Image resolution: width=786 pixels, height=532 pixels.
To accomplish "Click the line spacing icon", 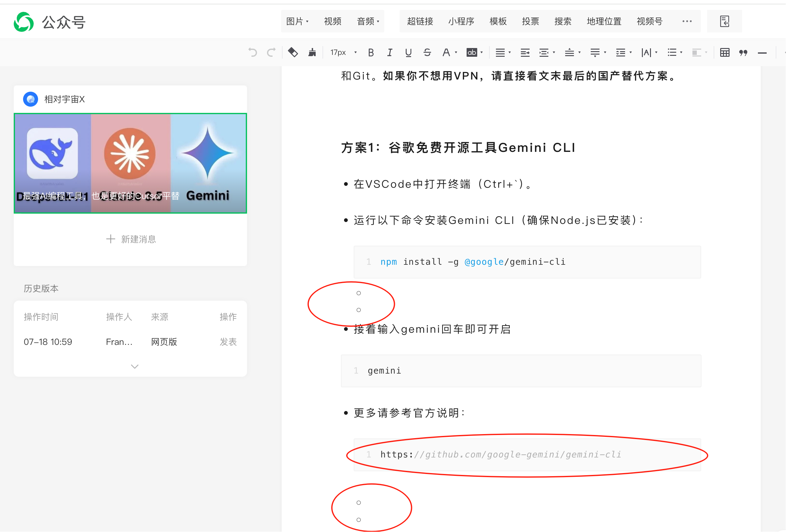I will (620, 52).
